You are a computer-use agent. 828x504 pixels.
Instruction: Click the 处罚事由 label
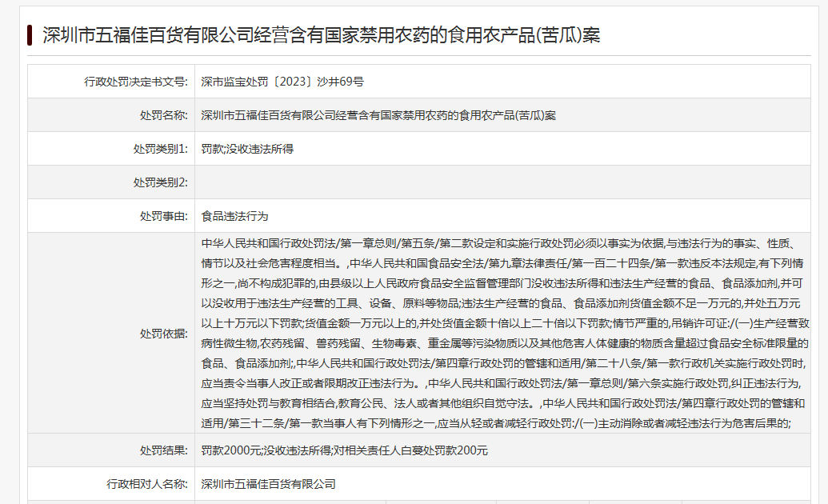pos(164,216)
